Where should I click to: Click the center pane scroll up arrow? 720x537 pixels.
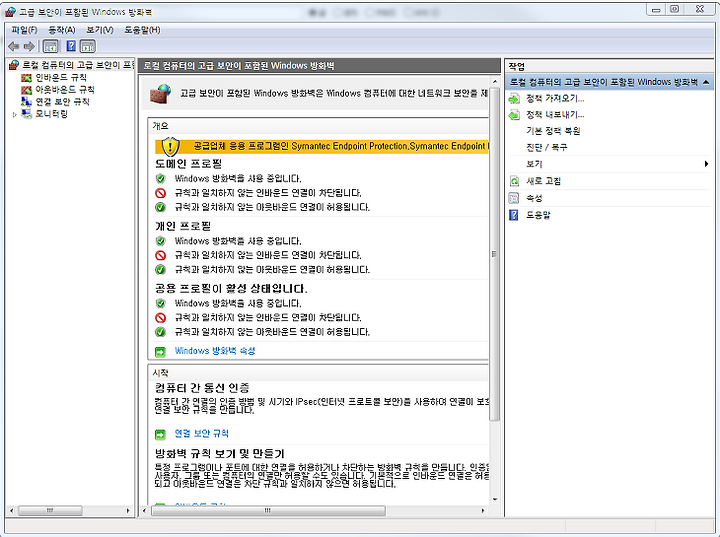[x=495, y=82]
